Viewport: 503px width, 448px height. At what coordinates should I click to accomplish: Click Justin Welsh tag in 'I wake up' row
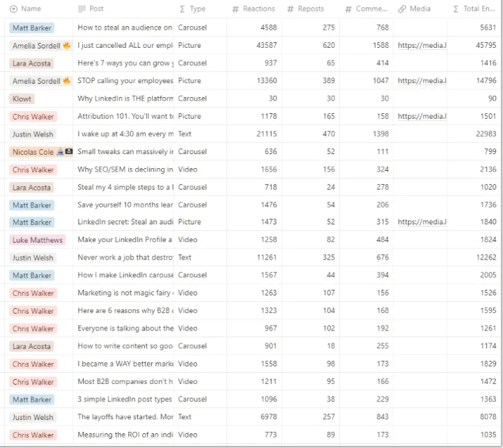pos(33,134)
